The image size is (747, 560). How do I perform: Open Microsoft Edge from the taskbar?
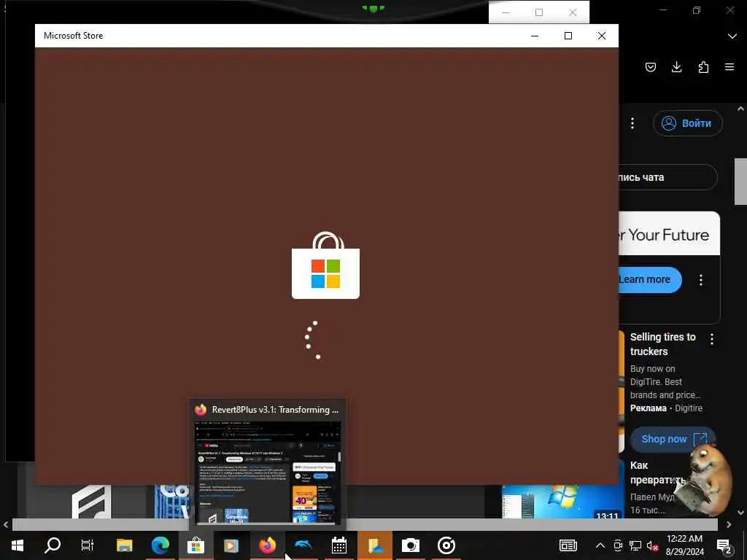pyautogui.click(x=160, y=545)
